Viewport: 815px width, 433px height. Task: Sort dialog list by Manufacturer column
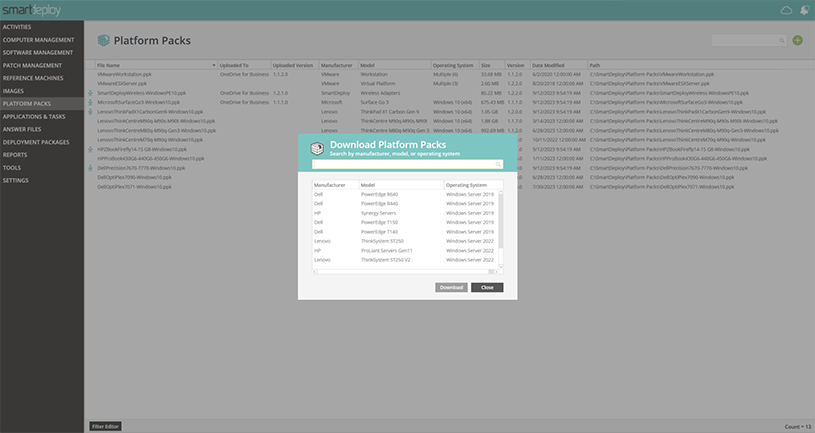335,185
